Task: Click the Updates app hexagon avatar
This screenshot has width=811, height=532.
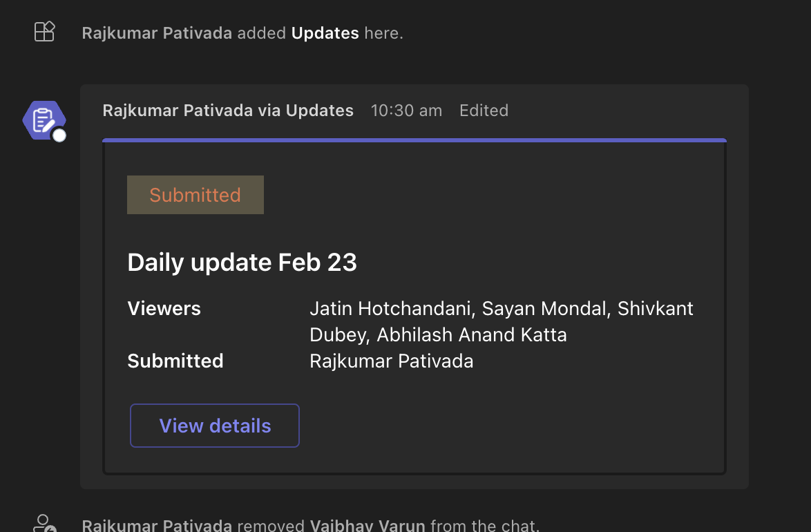Action: pos(43,120)
